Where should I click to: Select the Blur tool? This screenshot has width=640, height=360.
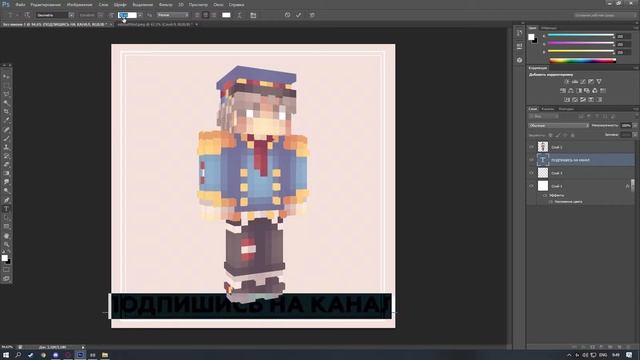(6, 182)
